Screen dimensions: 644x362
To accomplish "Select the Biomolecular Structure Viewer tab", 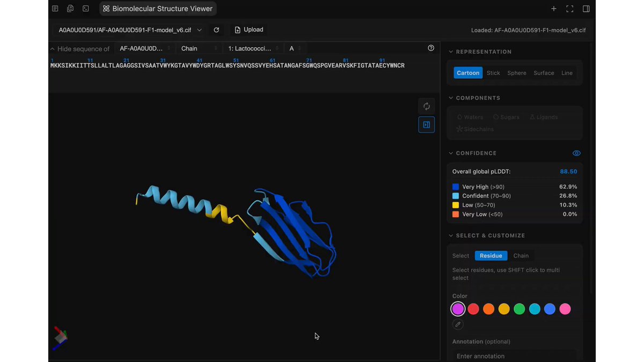I will [x=158, y=9].
